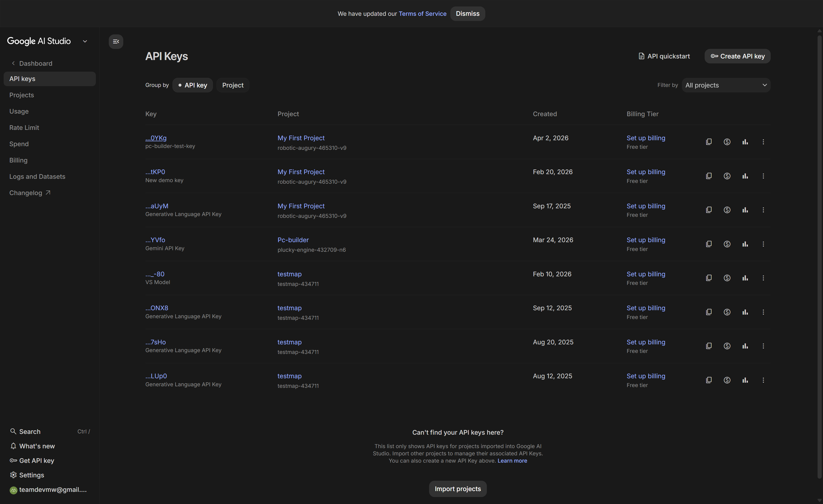
Task: Open the Projects sidebar item
Action: pyautogui.click(x=49, y=95)
